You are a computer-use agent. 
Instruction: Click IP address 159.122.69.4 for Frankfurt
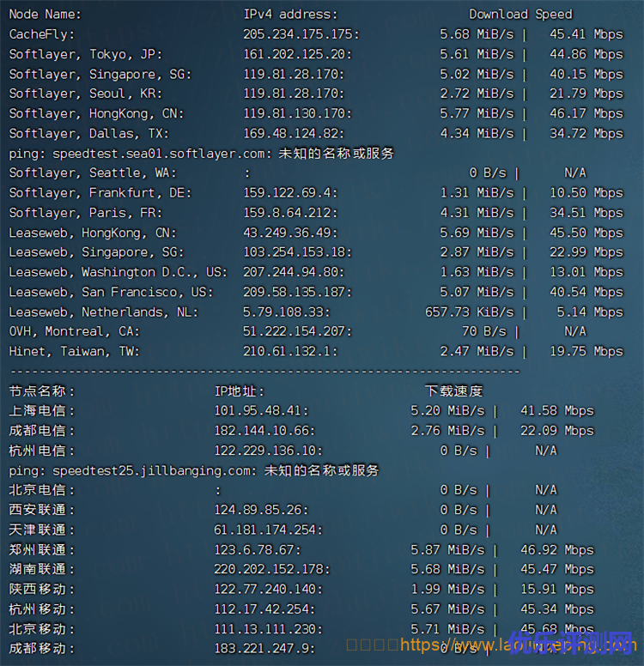[x=290, y=193]
